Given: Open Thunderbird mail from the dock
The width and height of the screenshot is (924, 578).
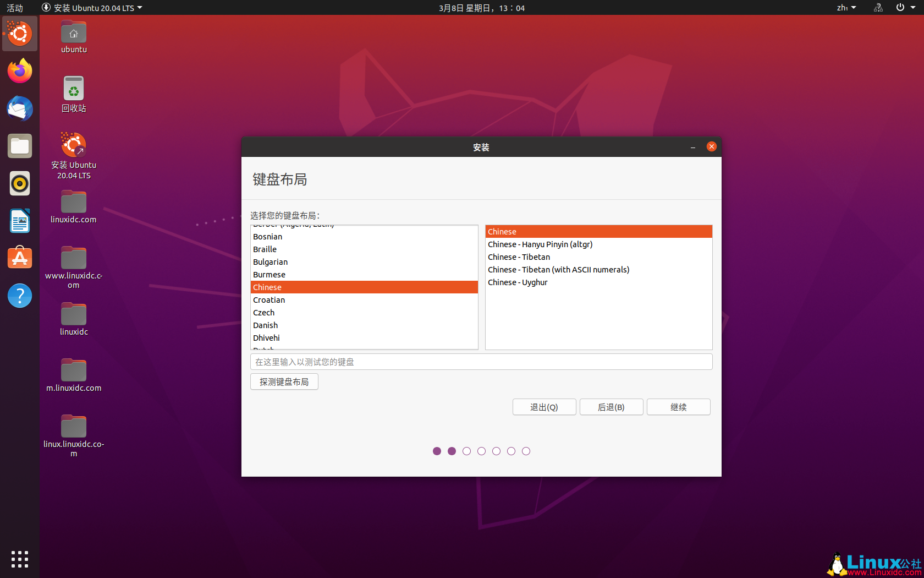Looking at the screenshot, I should [19, 108].
